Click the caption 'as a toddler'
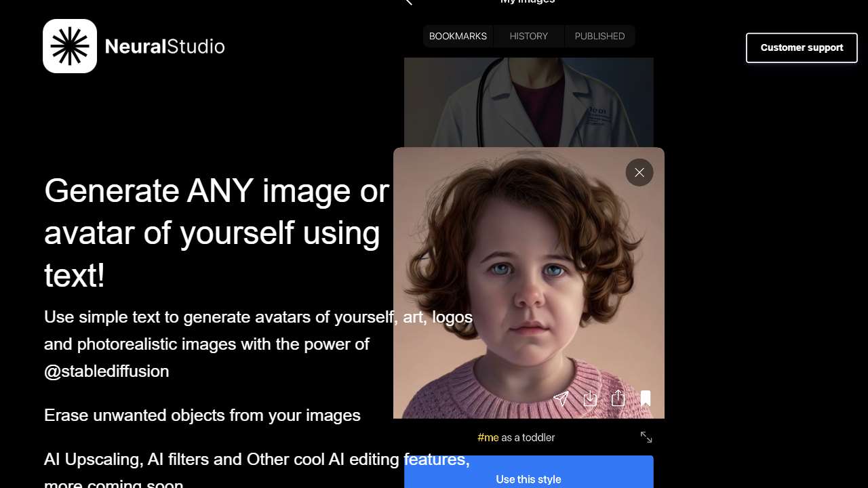The height and width of the screenshot is (488, 868). pos(528,437)
